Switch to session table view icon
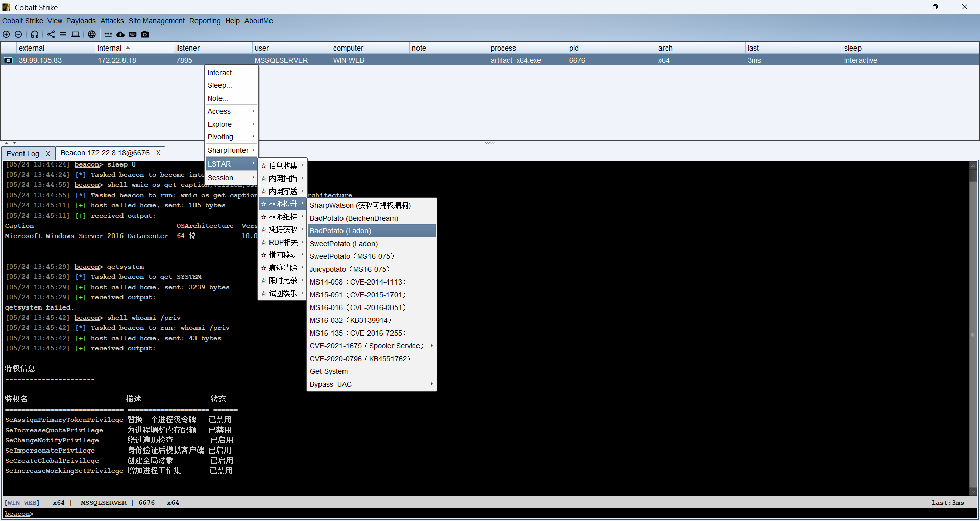The width and height of the screenshot is (980, 521). tap(63, 34)
